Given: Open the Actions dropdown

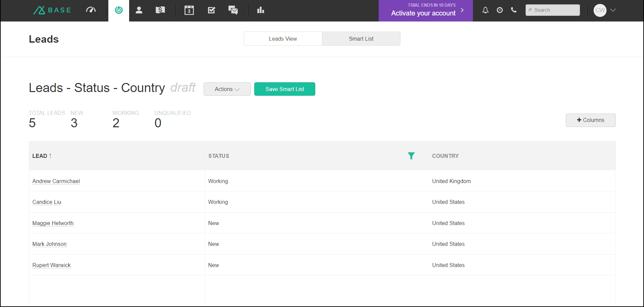Looking at the screenshot, I should [227, 89].
